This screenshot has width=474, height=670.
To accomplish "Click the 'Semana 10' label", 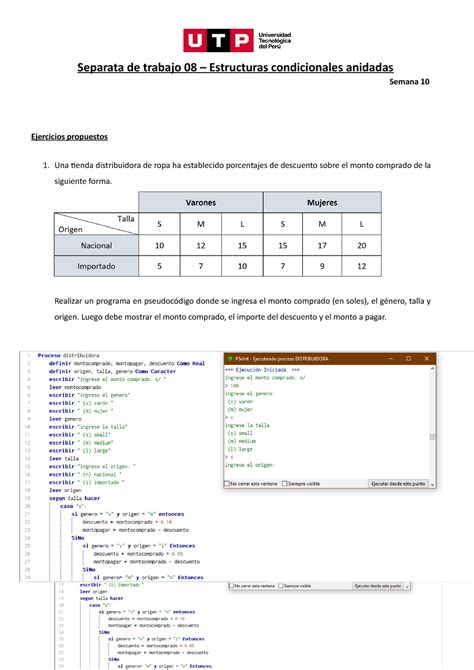I will point(409,82).
